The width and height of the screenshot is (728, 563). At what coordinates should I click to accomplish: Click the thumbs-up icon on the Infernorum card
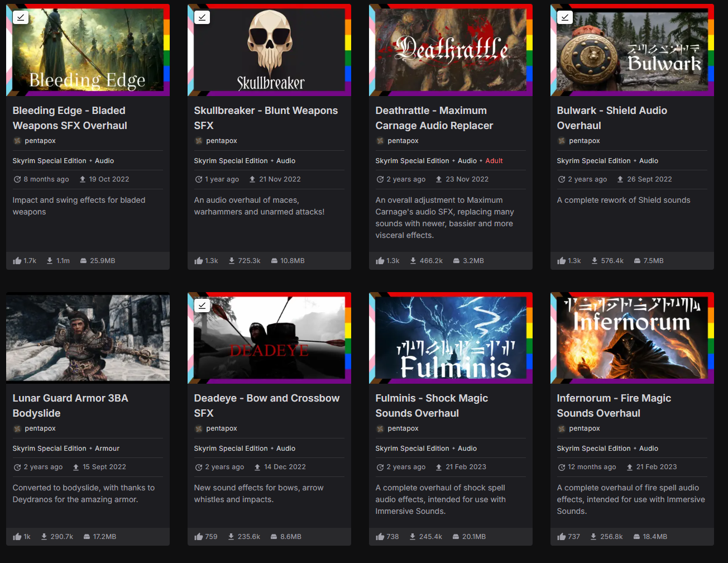pyautogui.click(x=562, y=537)
